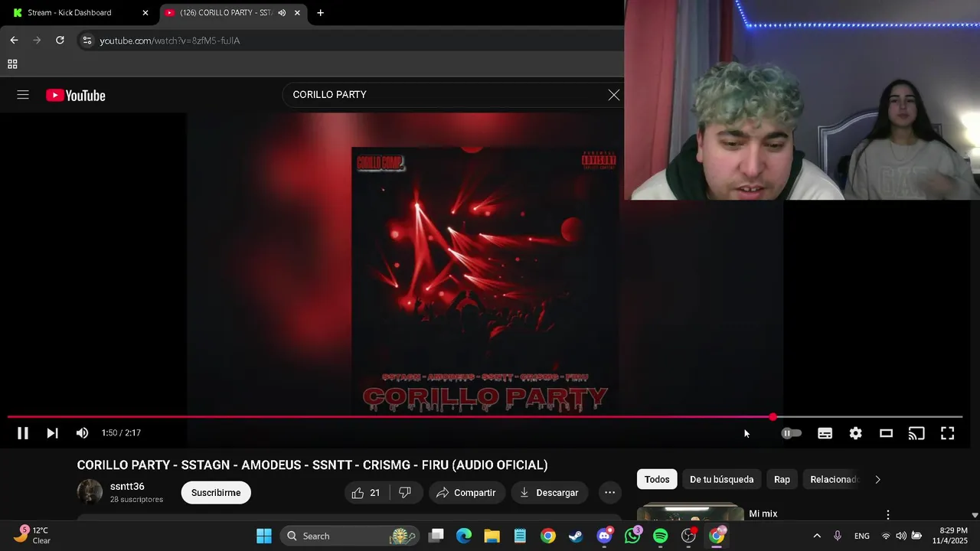Click the taskbar Search box

(349, 536)
